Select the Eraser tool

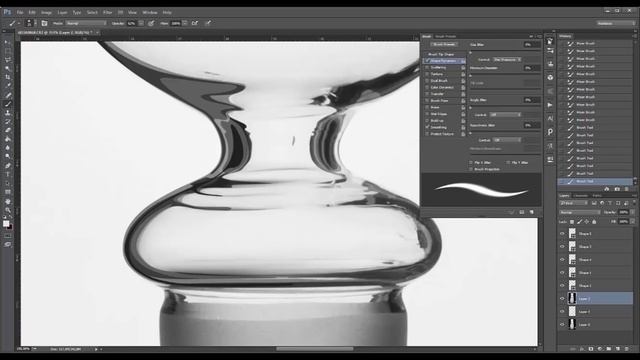coord(8,130)
